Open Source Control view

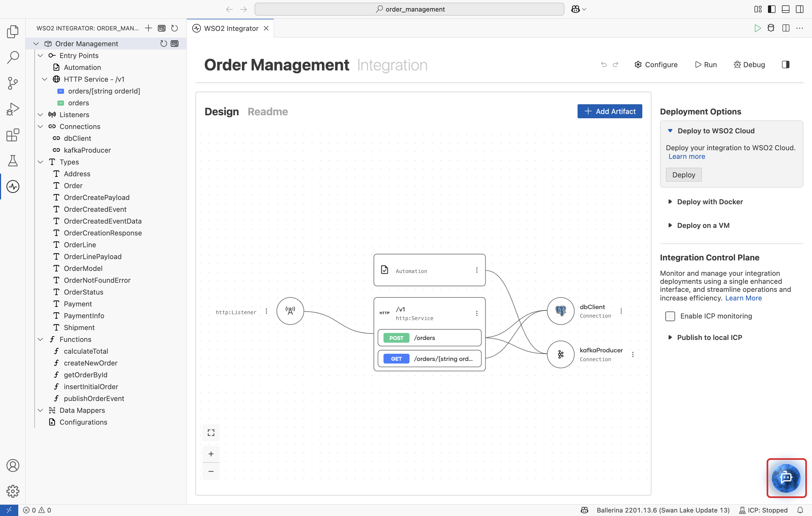point(13,83)
